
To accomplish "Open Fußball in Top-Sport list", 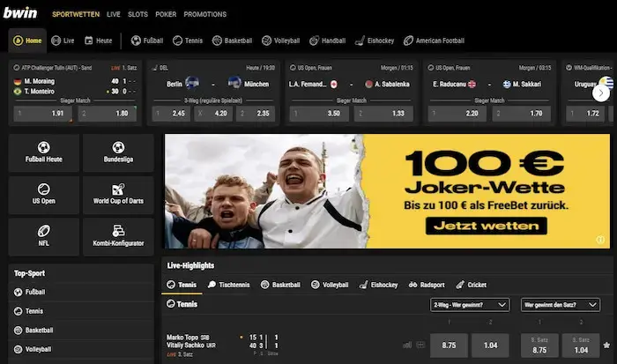I will pyautogui.click(x=81, y=292).
